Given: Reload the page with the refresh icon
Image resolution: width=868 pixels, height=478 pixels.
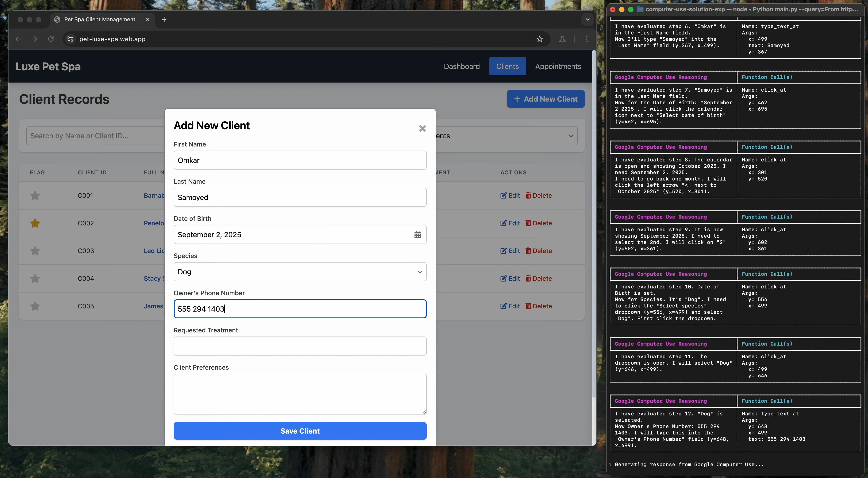Looking at the screenshot, I should 51,39.
